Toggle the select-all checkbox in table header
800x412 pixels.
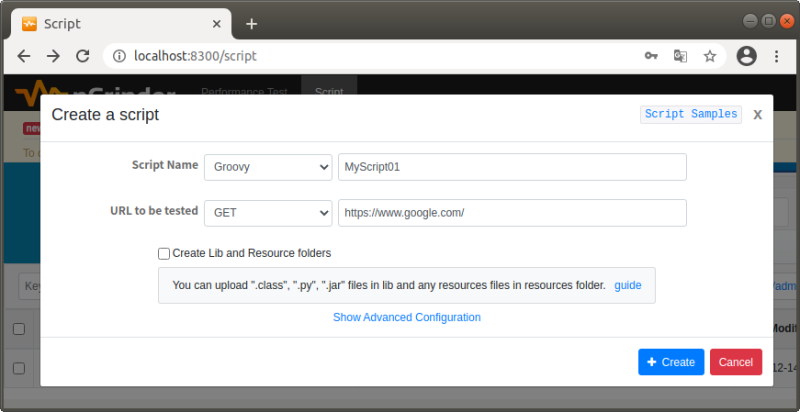(x=19, y=329)
